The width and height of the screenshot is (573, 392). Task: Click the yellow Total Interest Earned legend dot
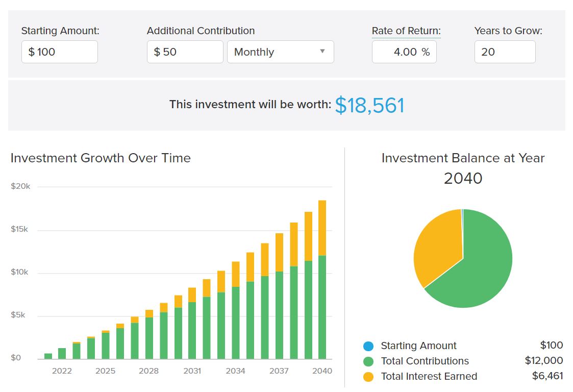368,377
